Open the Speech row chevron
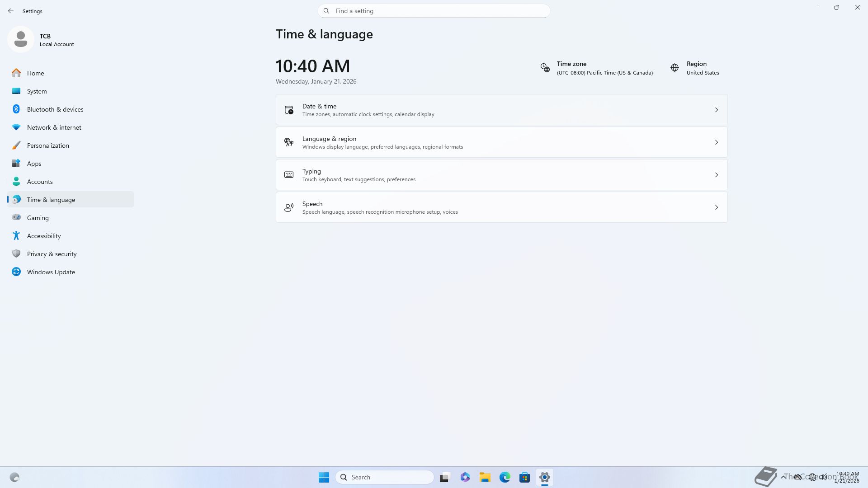This screenshot has height=488, width=868. 716,207
